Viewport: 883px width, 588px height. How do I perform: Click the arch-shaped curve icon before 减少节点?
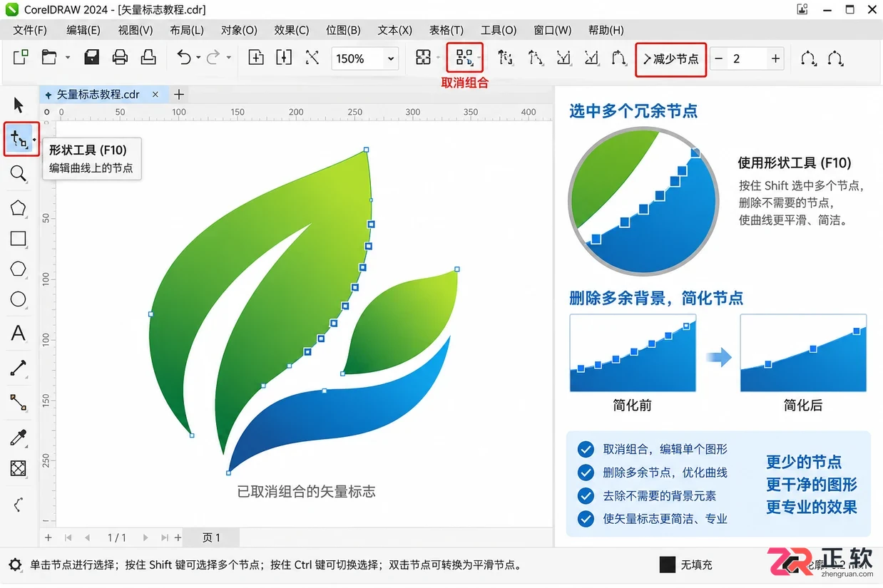619,58
